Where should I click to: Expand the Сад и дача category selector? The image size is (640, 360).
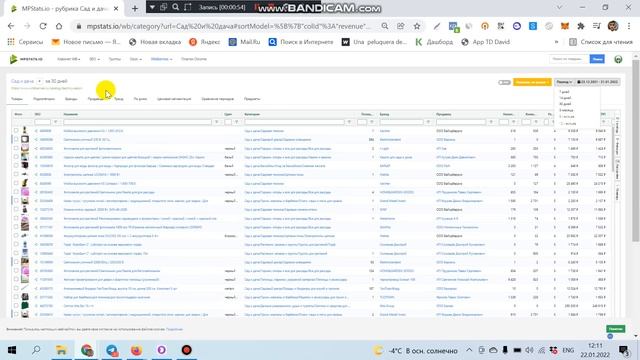coord(39,81)
